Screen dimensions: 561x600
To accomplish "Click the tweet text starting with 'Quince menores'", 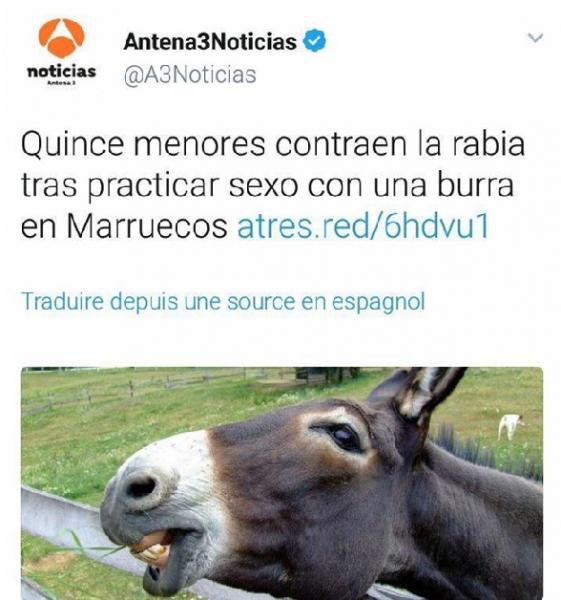I will tap(273, 185).
